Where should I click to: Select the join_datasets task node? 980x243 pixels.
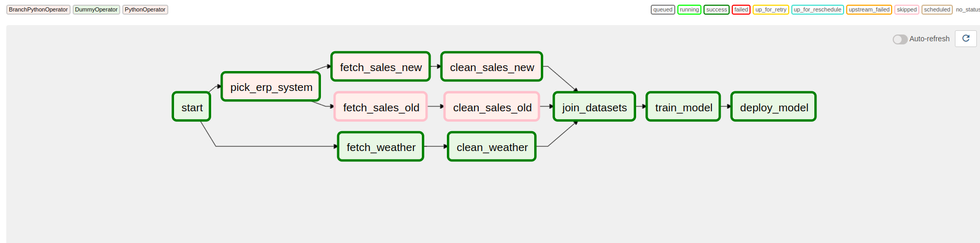(x=594, y=107)
